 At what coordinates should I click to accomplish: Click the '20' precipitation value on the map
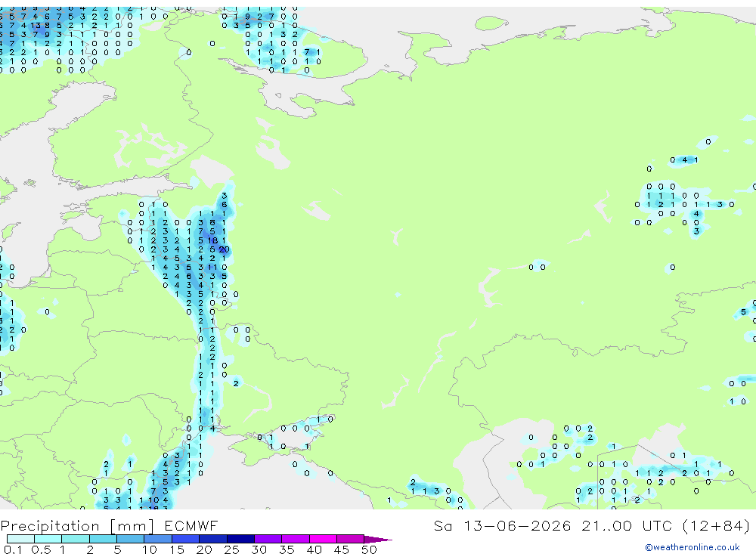(x=225, y=249)
